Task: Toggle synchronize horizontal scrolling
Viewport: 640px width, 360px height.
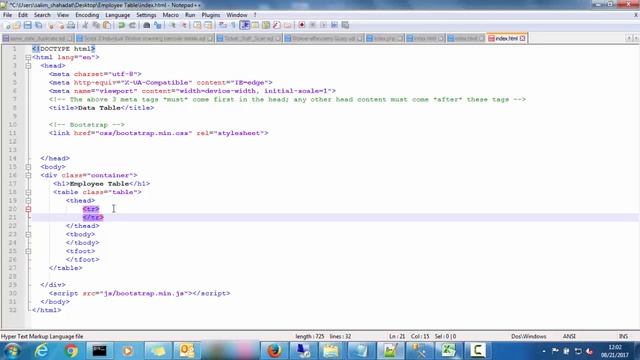Action: tap(208, 25)
